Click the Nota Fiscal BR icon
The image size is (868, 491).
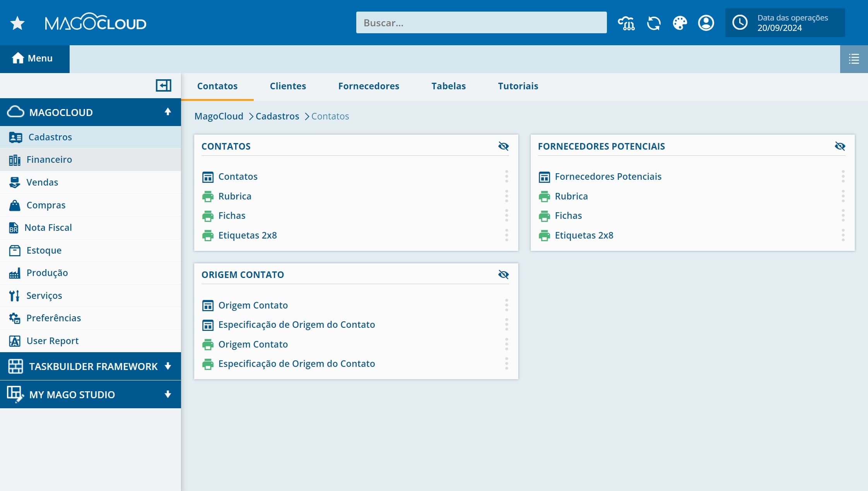(x=14, y=228)
